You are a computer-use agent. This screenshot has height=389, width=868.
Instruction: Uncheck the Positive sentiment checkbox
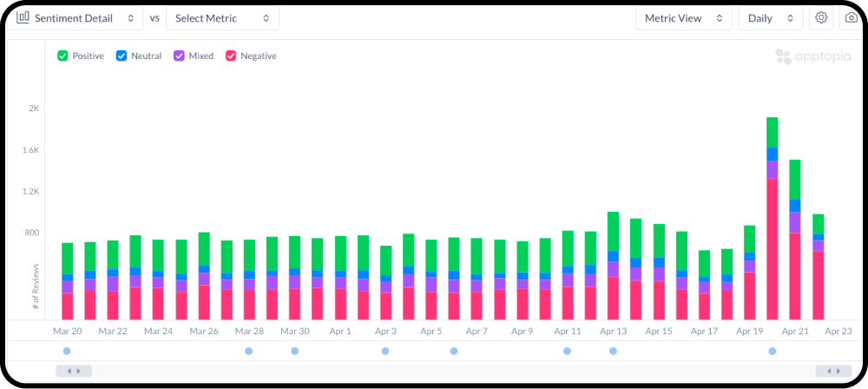coord(62,56)
